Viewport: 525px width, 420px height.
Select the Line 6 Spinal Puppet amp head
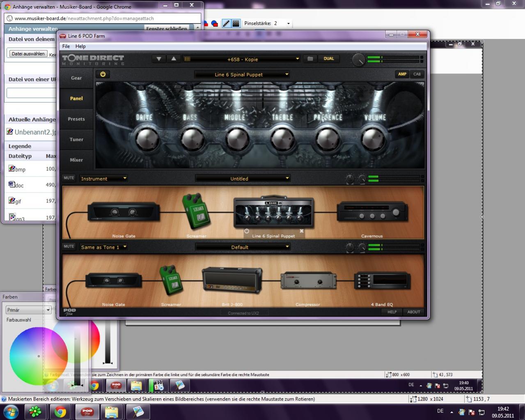pos(274,211)
